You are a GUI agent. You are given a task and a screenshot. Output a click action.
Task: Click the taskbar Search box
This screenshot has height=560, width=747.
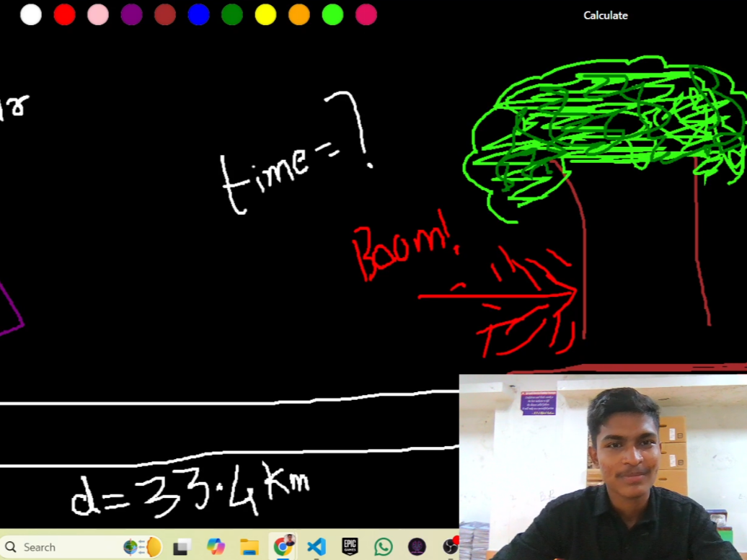[58, 547]
